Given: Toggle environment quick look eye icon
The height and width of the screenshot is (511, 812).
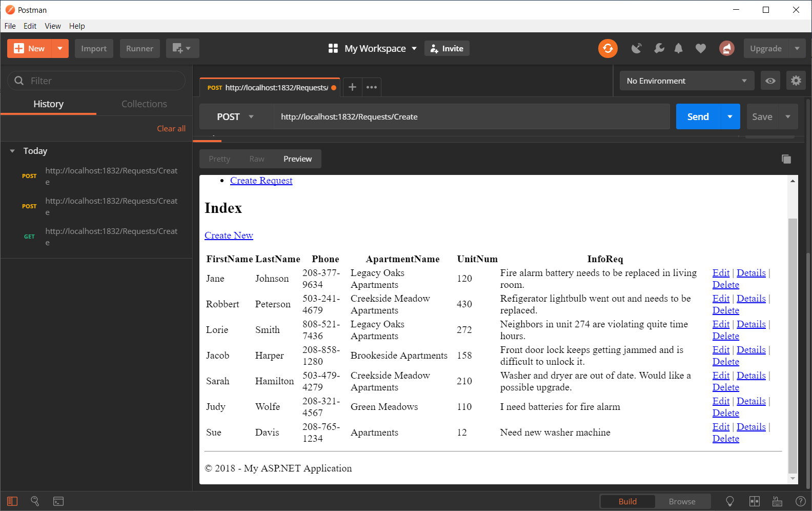Looking at the screenshot, I should [770, 81].
